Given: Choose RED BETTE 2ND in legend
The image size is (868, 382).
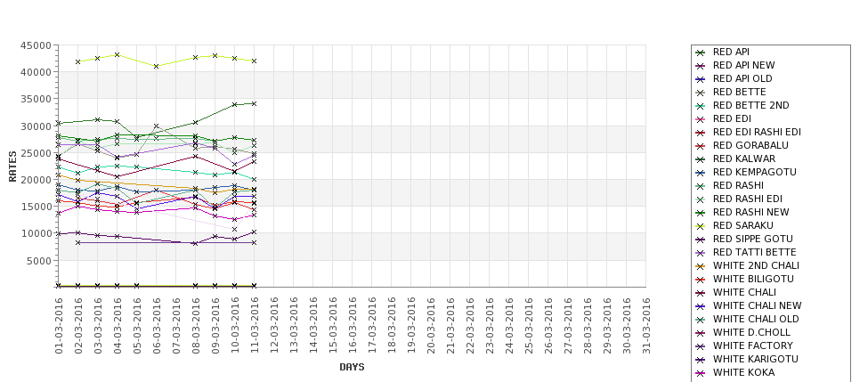Looking at the screenshot, I should pyautogui.click(x=750, y=105).
